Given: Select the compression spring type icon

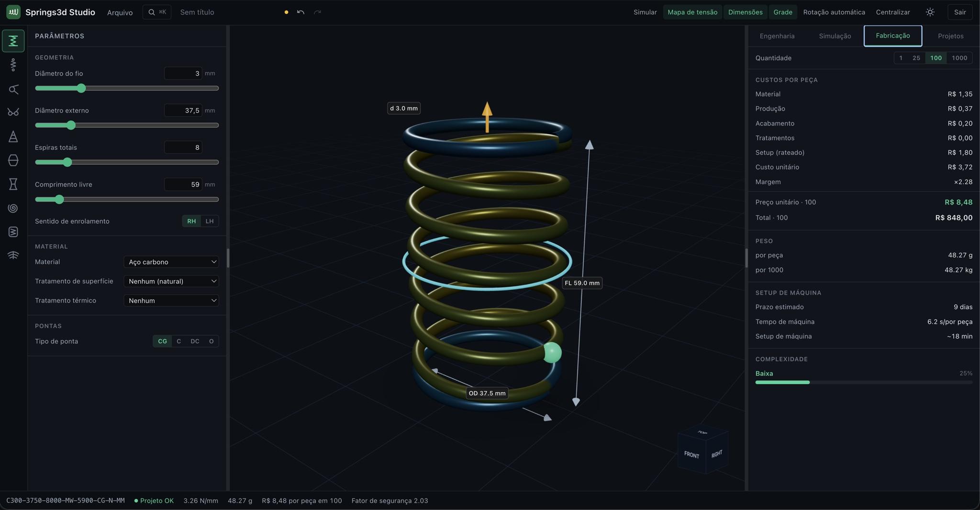Looking at the screenshot, I should click(x=13, y=41).
